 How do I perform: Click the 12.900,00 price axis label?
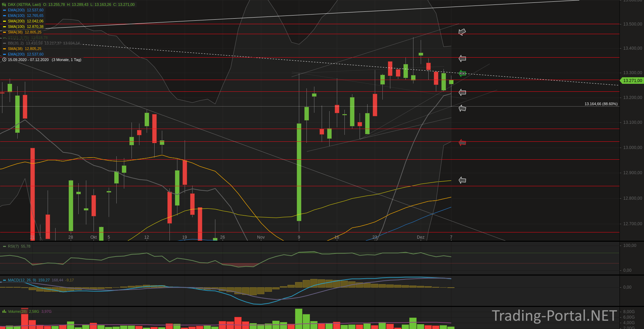click(633, 173)
